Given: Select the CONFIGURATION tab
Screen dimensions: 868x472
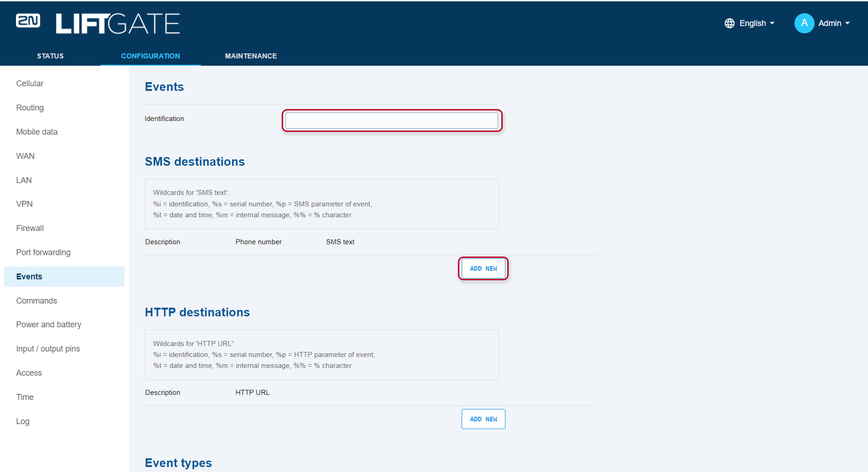Looking at the screenshot, I should click(150, 56).
